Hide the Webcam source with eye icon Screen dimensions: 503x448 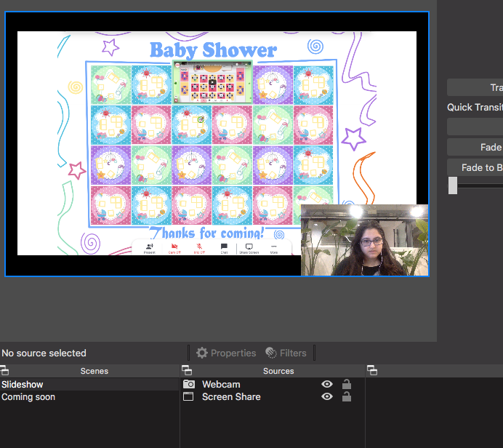[327, 384]
